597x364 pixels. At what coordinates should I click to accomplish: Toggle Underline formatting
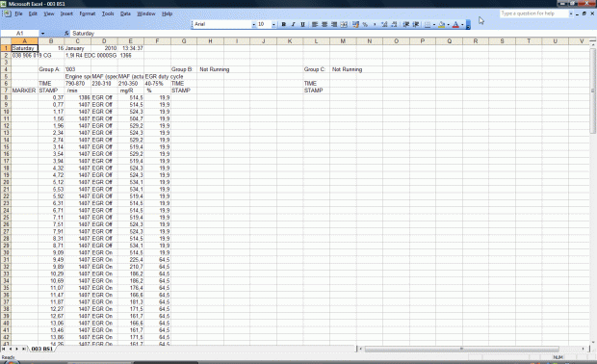click(302, 24)
